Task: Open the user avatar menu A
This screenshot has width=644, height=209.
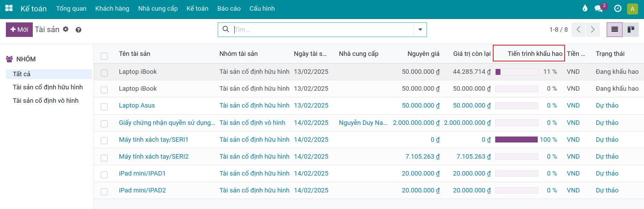Action: [x=633, y=9]
